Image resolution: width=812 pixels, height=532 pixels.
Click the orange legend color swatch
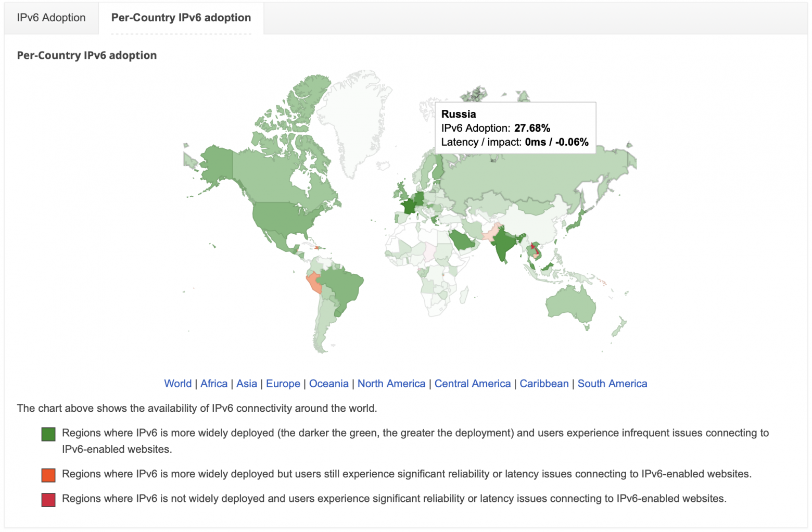(47, 474)
